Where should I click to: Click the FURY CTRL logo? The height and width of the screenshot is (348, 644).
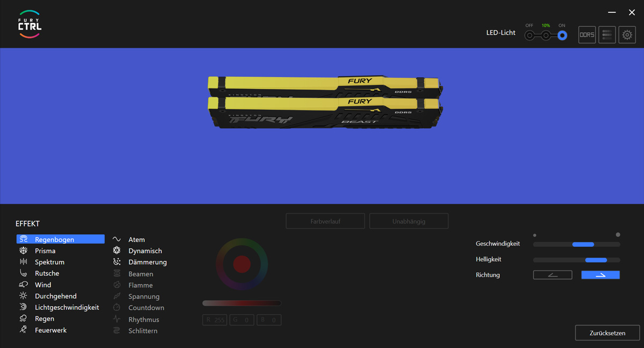pos(30,24)
